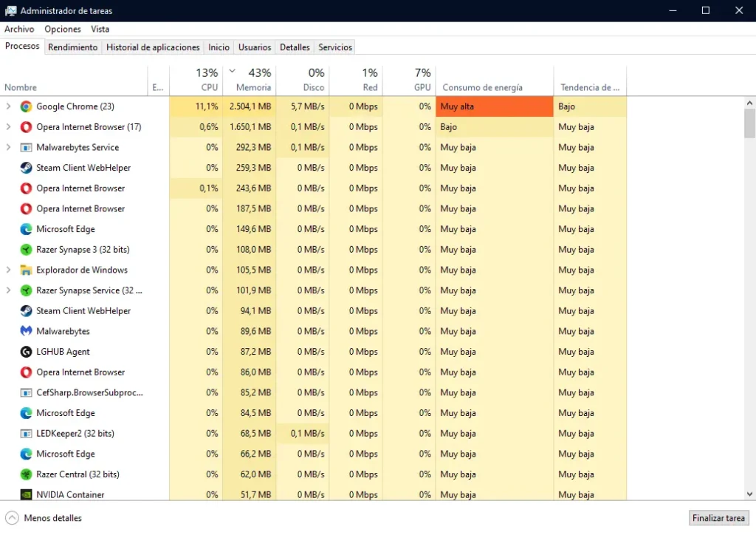
Task: Expand the Razer Synapse Service group
Action: [7, 290]
